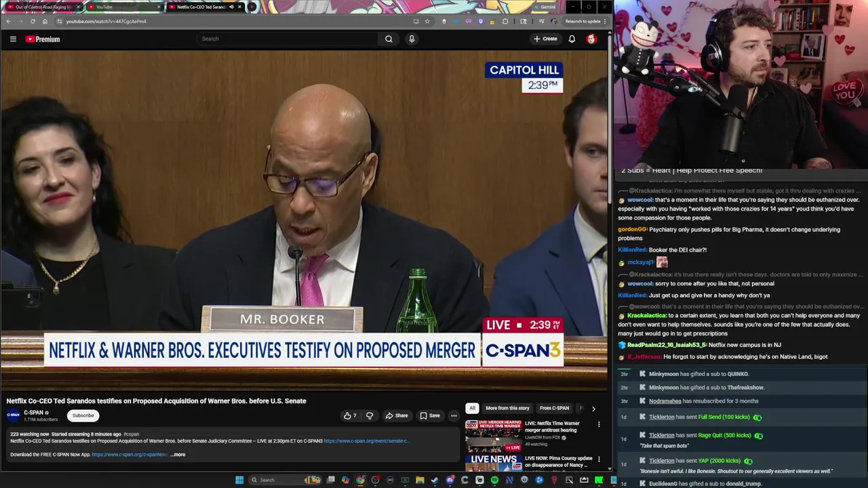
Task: Open the account avatar menu on YouTube
Action: (x=591, y=39)
